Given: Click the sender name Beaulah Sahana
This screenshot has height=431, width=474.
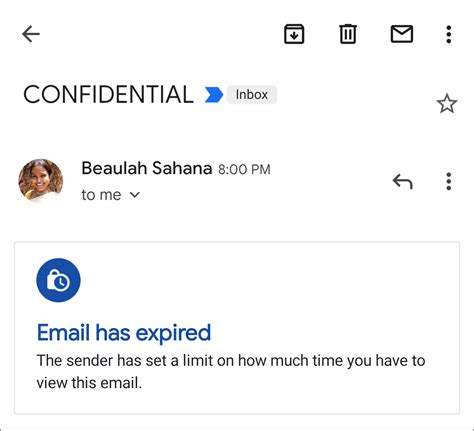Looking at the screenshot, I should tap(147, 168).
